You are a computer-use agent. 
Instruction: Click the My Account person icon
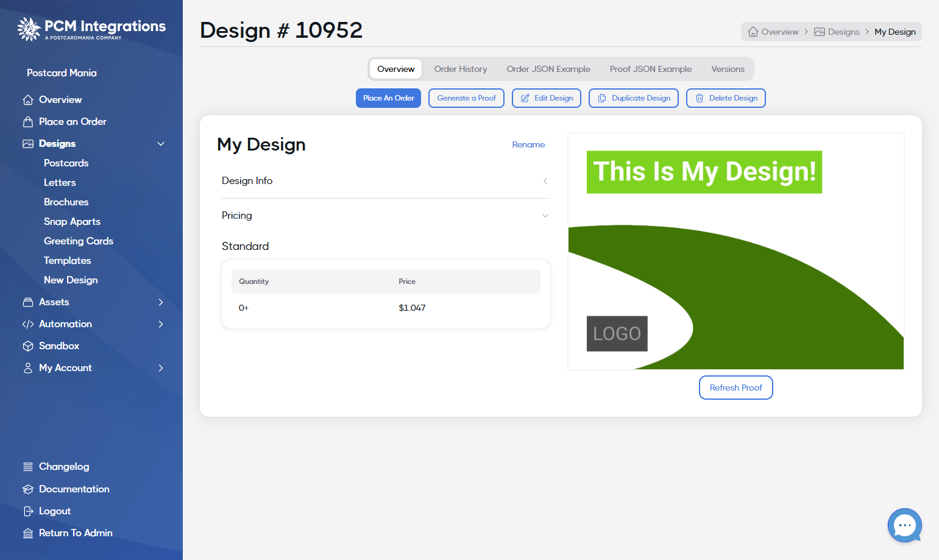pos(28,368)
